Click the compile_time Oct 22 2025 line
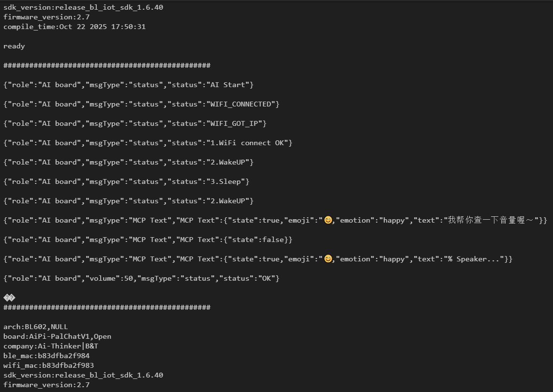Viewport: 553px width, 392px height. click(x=75, y=27)
